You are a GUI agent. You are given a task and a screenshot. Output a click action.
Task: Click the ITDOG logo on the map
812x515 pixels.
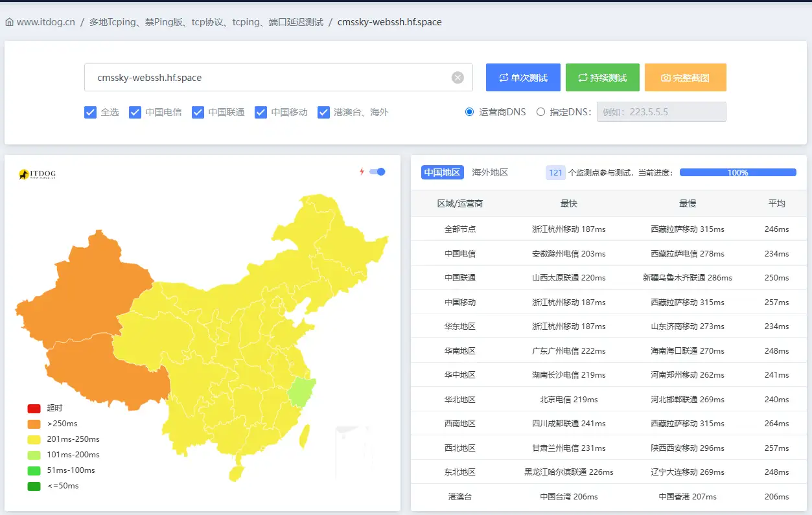tap(37, 174)
